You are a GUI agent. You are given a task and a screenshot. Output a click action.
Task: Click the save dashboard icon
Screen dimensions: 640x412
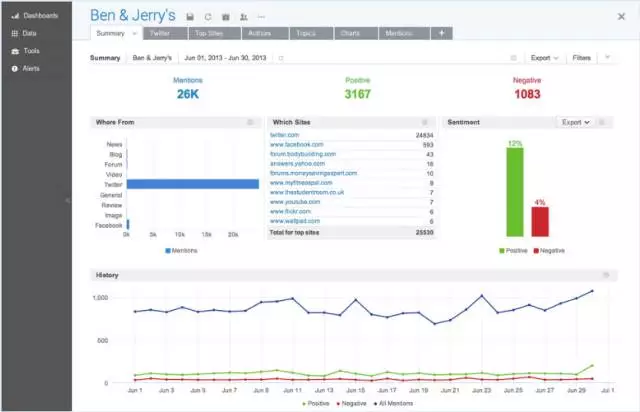(191, 17)
